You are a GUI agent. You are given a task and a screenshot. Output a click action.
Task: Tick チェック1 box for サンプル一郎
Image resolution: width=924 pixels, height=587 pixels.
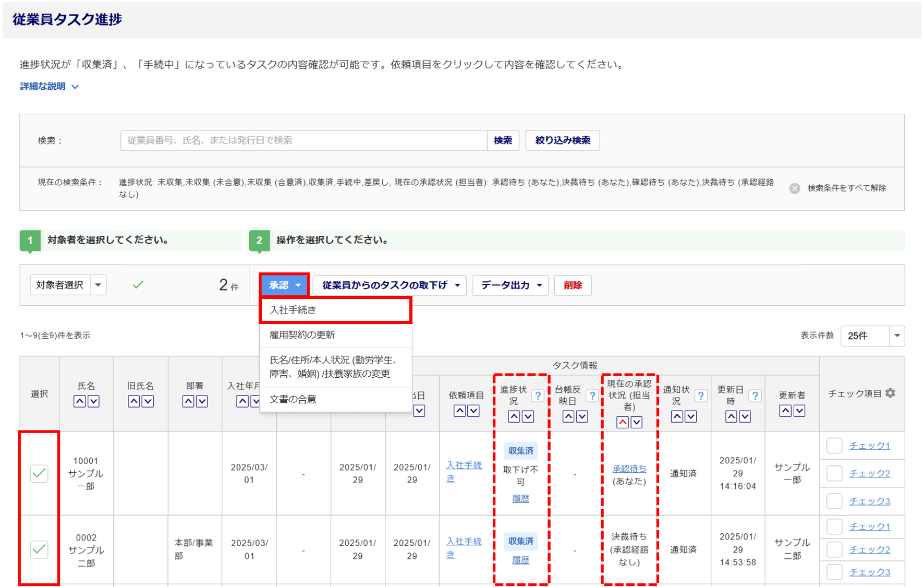tap(834, 446)
